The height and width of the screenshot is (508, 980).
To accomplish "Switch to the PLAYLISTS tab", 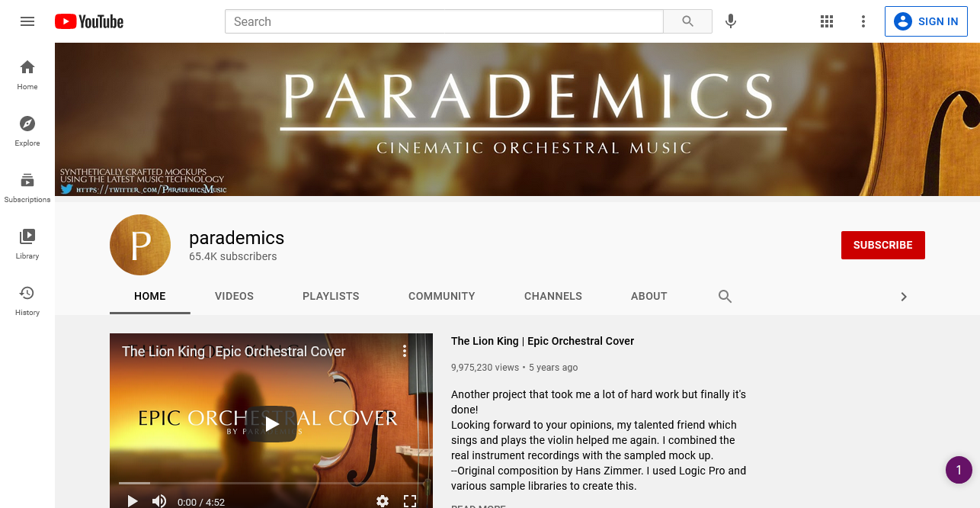I will tap(331, 296).
